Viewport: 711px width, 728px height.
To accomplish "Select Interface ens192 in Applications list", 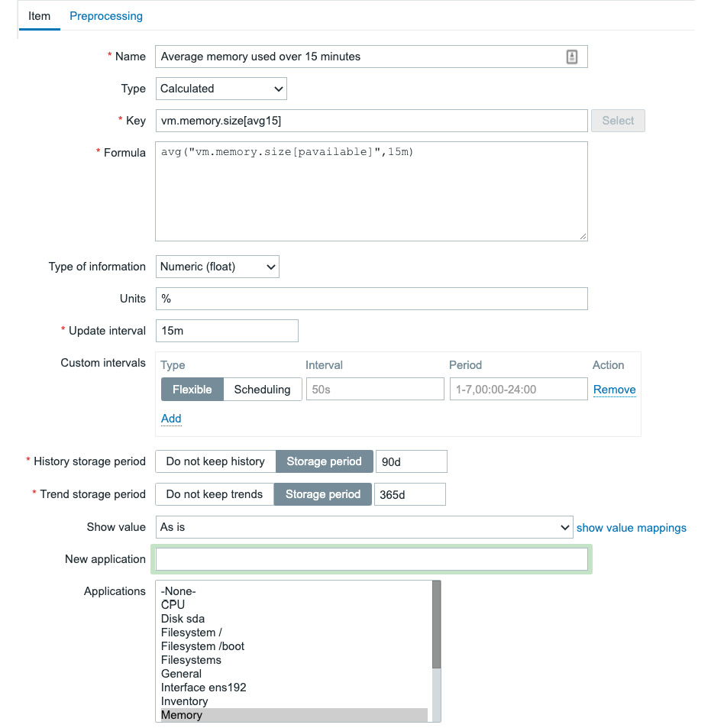I will pyautogui.click(x=294, y=688).
